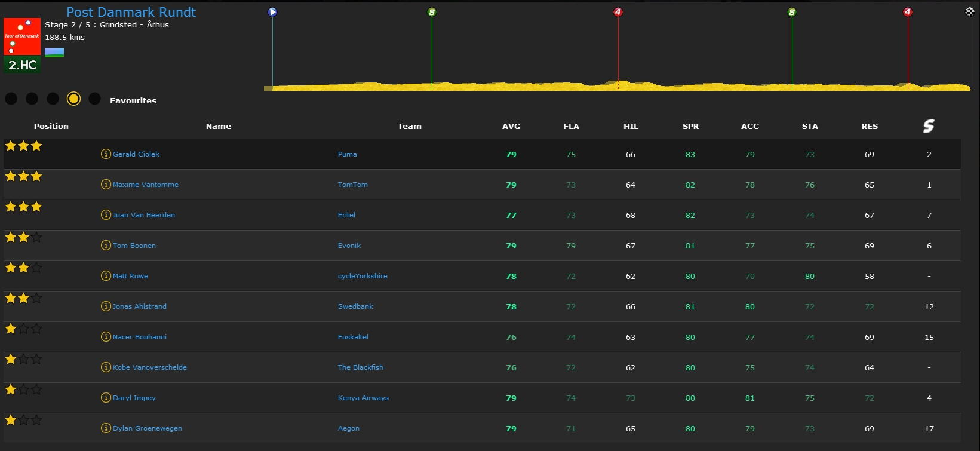Open rider Nacer Bouhanni's profile
Viewport: 980px width, 451px height.
[140, 337]
